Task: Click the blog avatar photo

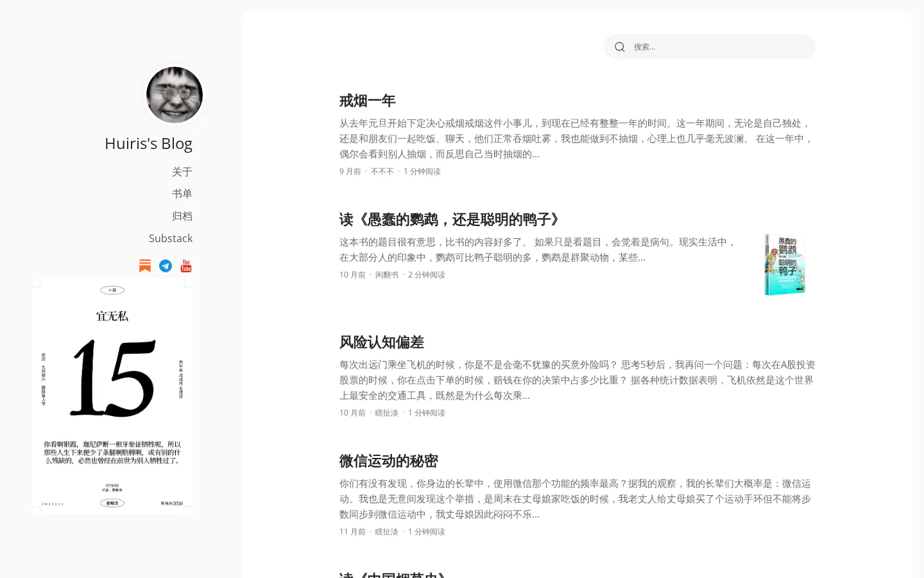Action: click(x=175, y=95)
